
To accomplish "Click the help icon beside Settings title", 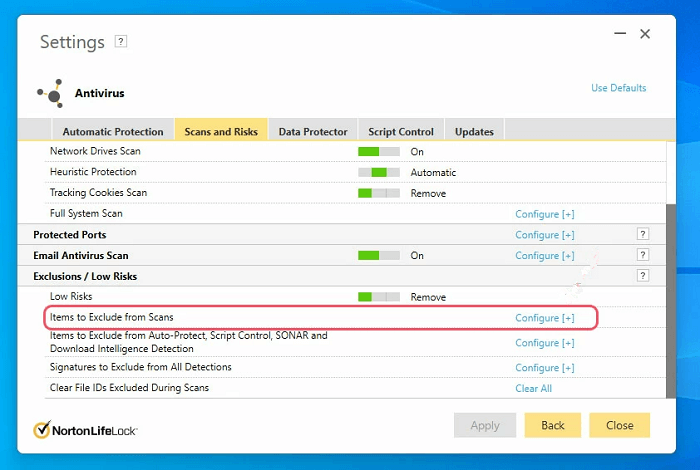I will tap(121, 42).
